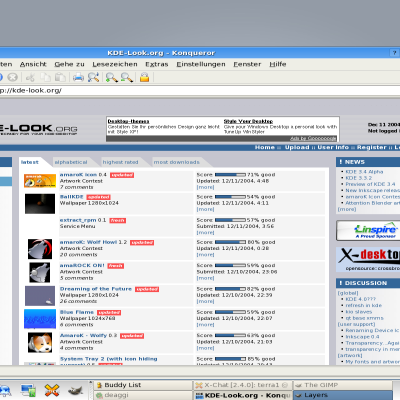
Task: Open the Wolf Howl thumbnail image
Action: tap(40, 249)
